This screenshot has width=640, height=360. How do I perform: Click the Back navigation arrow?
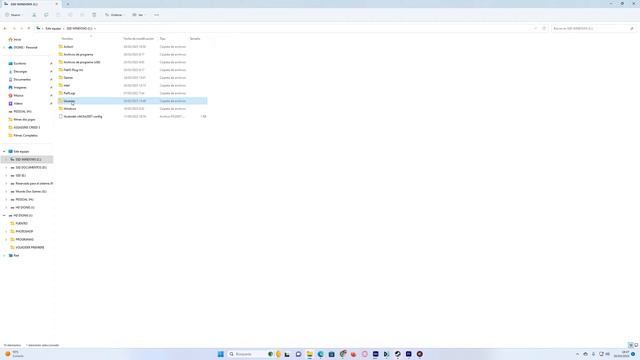5,29
